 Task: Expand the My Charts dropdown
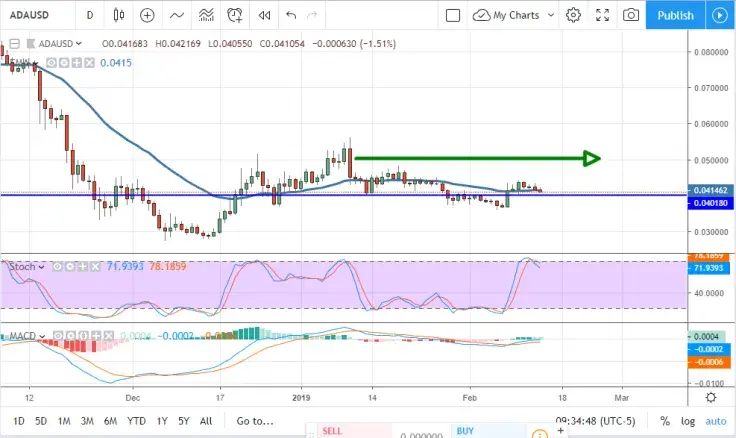point(510,15)
